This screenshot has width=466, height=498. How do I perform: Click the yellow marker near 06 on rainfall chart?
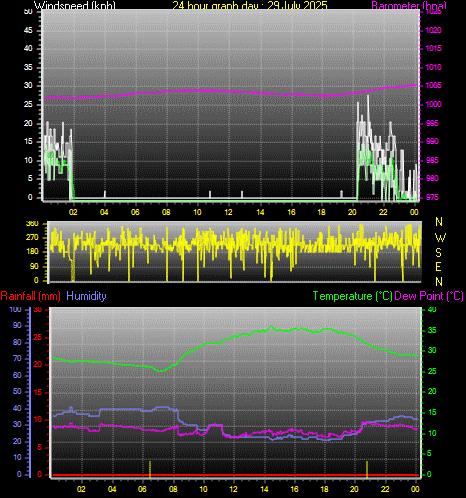150,468
